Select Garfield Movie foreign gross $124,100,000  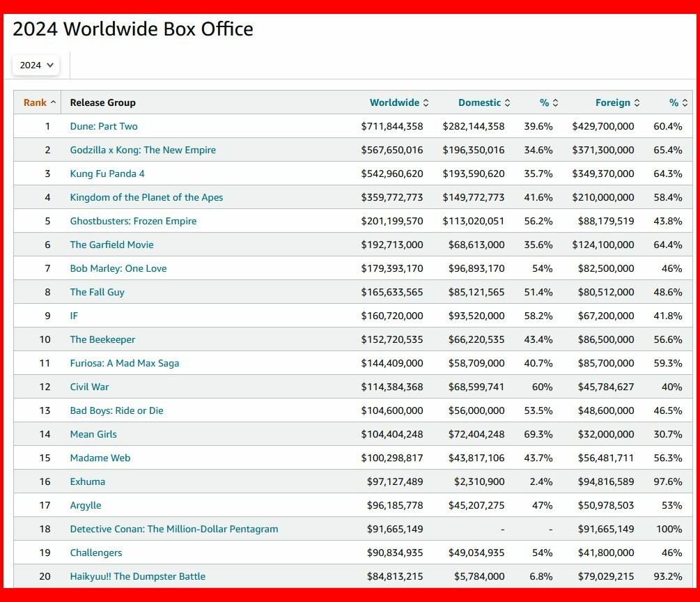[603, 245]
